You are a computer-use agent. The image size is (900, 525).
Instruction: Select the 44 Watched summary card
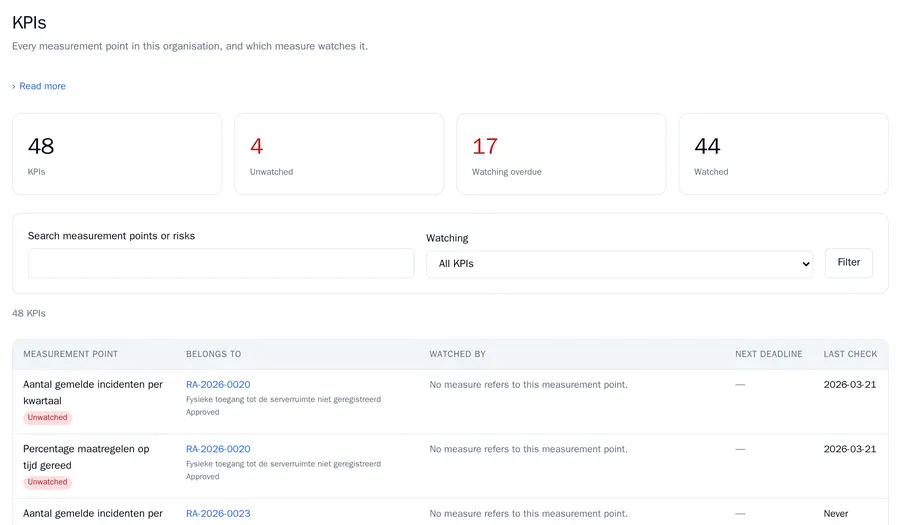click(x=783, y=154)
